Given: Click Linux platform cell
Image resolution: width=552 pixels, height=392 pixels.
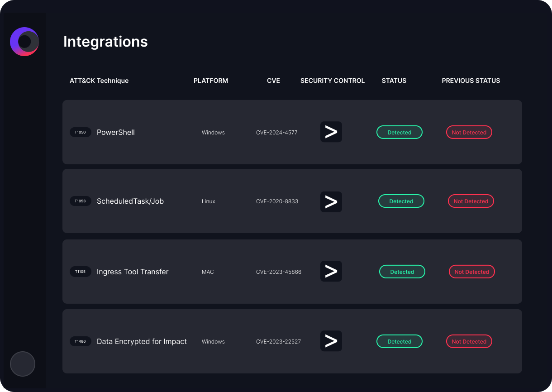Looking at the screenshot, I should [209, 201].
